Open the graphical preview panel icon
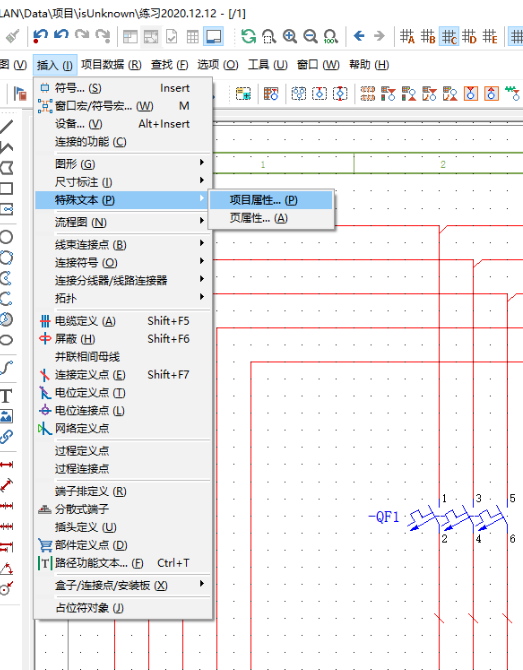The width and height of the screenshot is (523, 670). point(213,36)
